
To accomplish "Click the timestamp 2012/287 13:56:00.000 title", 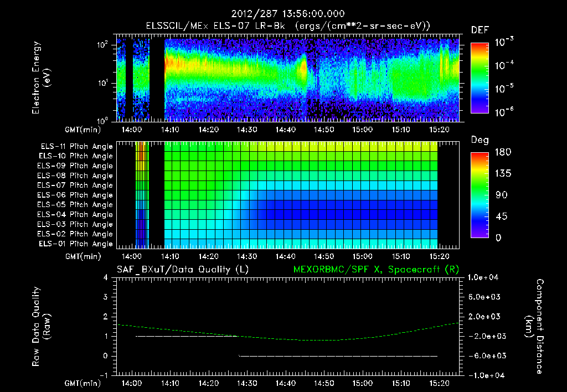I will [288, 14].
